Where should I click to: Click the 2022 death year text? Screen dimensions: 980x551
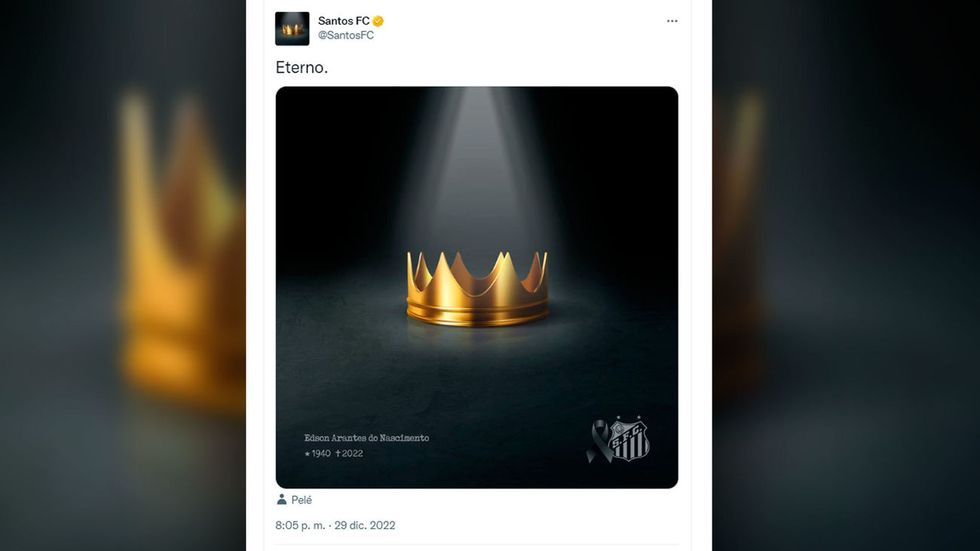[352, 454]
